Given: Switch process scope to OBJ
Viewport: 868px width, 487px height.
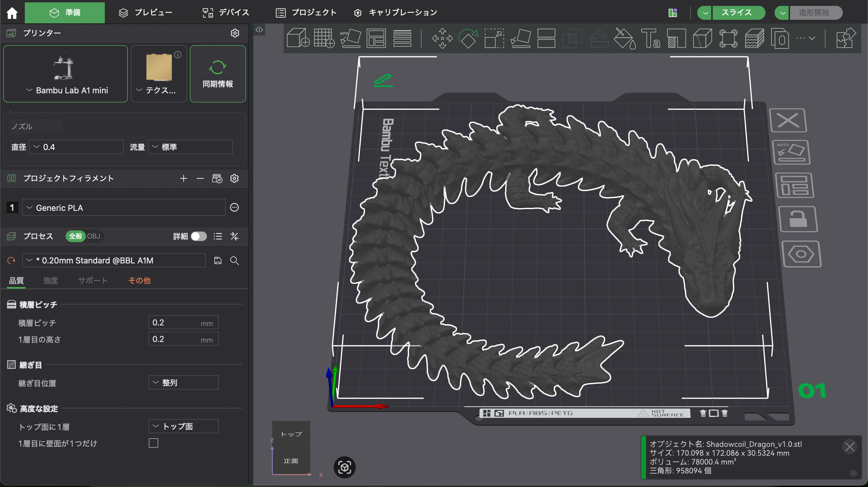Looking at the screenshot, I should pyautogui.click(x=93, y=236).
